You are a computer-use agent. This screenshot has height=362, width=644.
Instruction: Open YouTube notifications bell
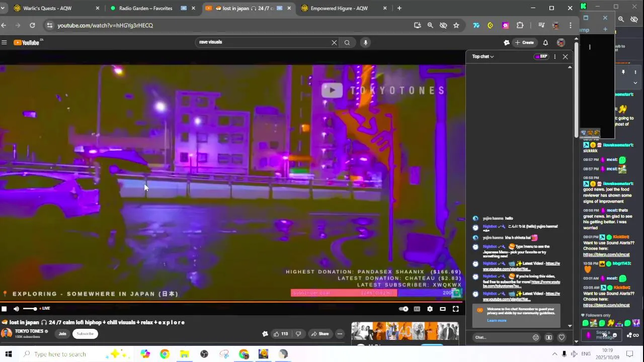[x=545, y=43]
